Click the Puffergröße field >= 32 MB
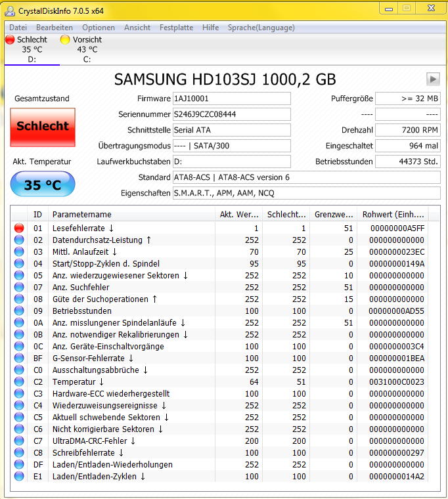 pyautogui.click(x=408, y=98)
